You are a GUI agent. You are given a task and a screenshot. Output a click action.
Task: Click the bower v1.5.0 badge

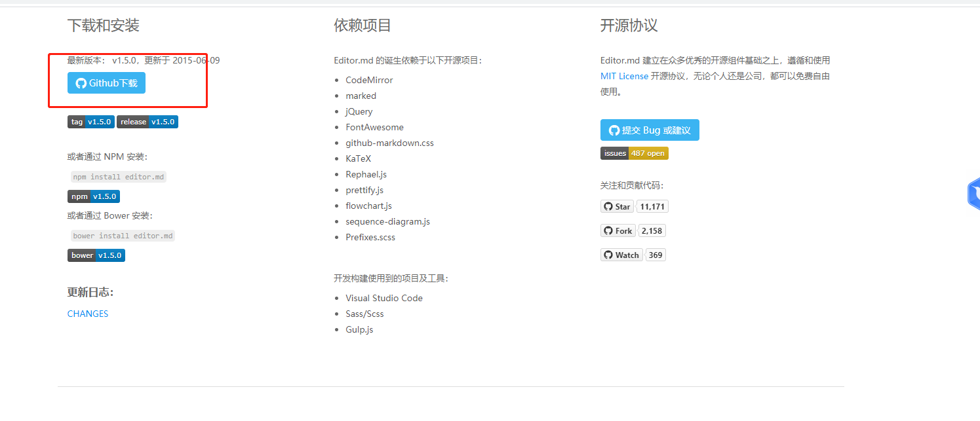click(96, 255)
